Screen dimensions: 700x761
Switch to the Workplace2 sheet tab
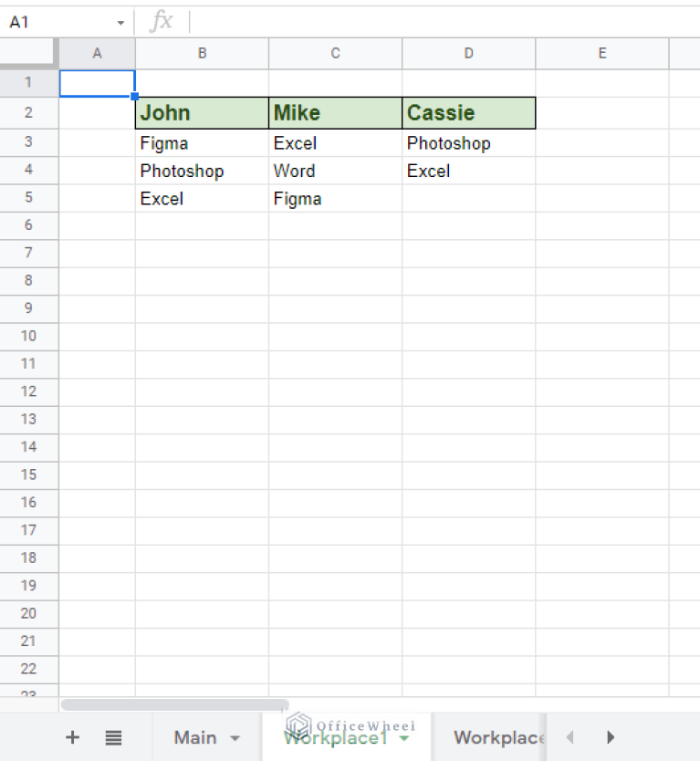click(x=497, y=737)
